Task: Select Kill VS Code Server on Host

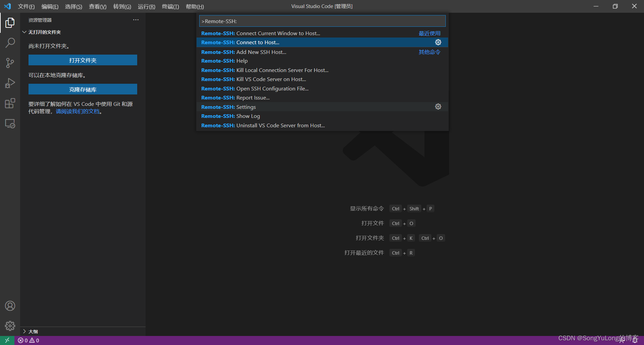Action: pos(322,79)
